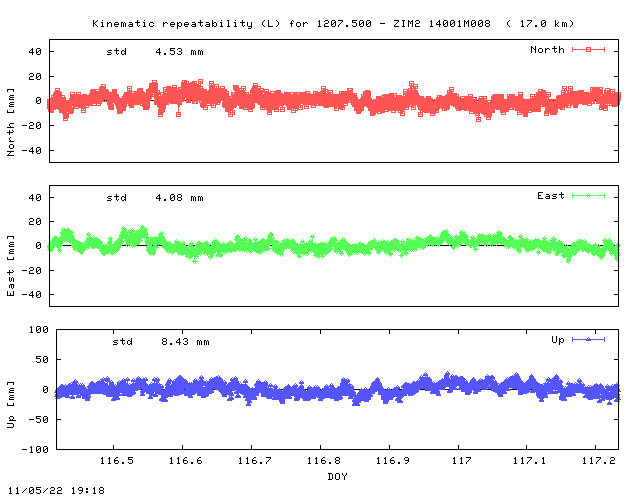This screenshot has height=496, width=640.
Task: Click the 'std 4.08 mm' value
Action: [155, 198]
